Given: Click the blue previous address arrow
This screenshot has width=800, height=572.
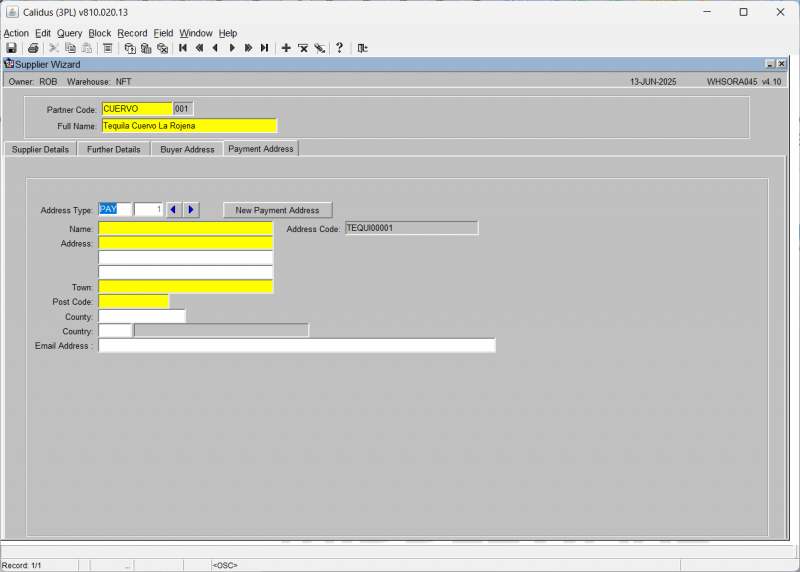Looking at the screenshot, I should (173, 210).
